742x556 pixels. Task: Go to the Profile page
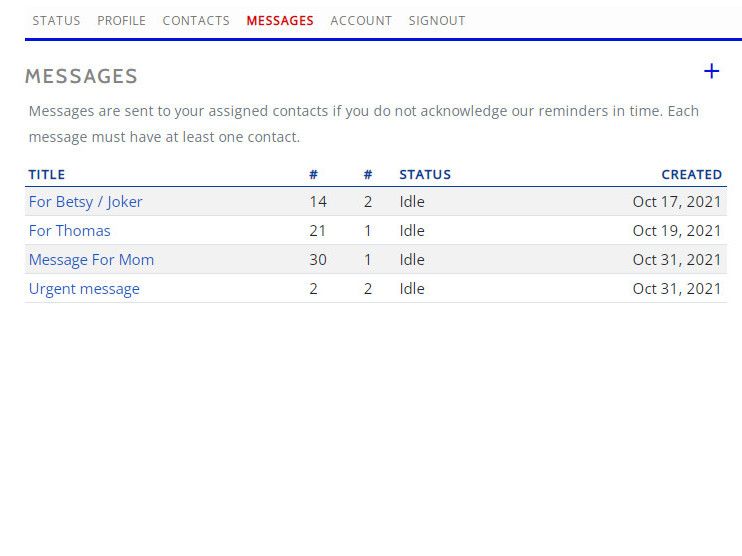[x=121, y=20]
